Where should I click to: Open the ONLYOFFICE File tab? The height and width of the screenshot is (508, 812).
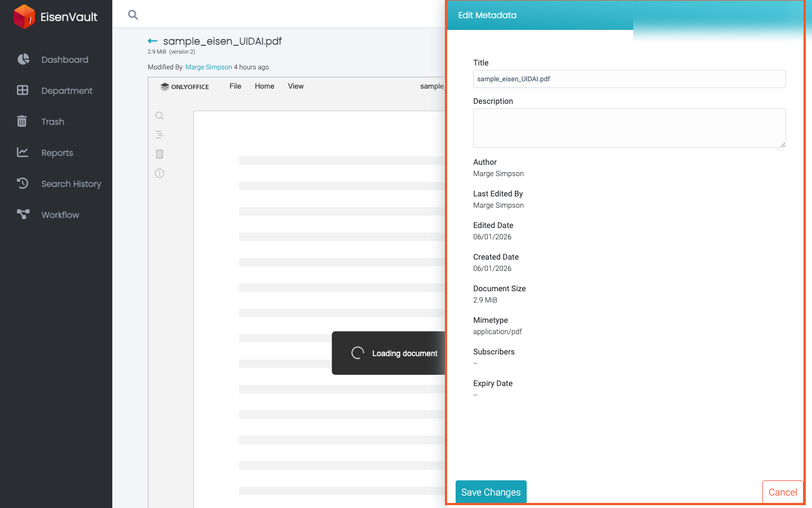pyautogui.click(x=235, y=86)
